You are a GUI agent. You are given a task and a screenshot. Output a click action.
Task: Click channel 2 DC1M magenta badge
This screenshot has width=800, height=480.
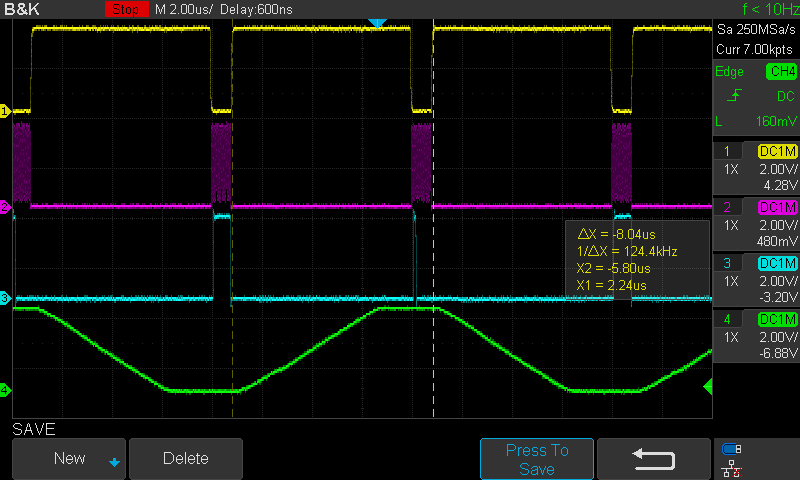778,208
